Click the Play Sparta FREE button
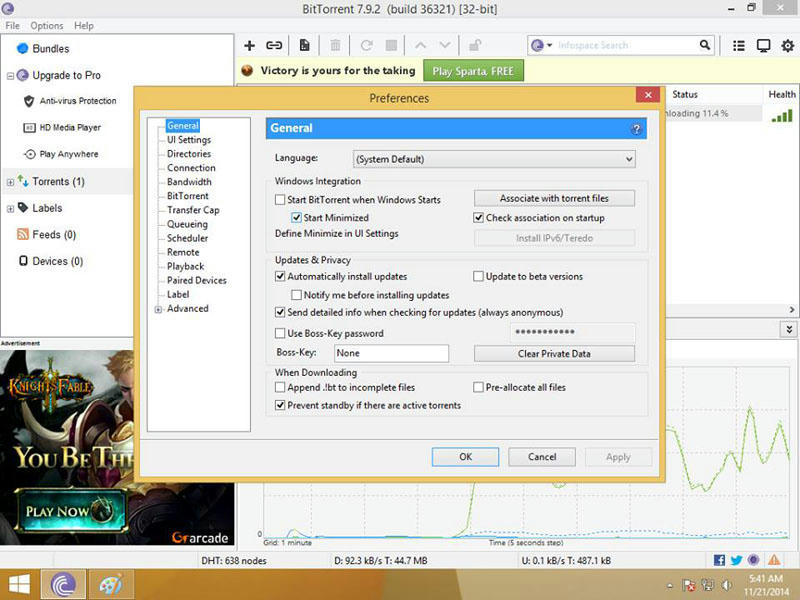The image size is (800, 600). 473,71
